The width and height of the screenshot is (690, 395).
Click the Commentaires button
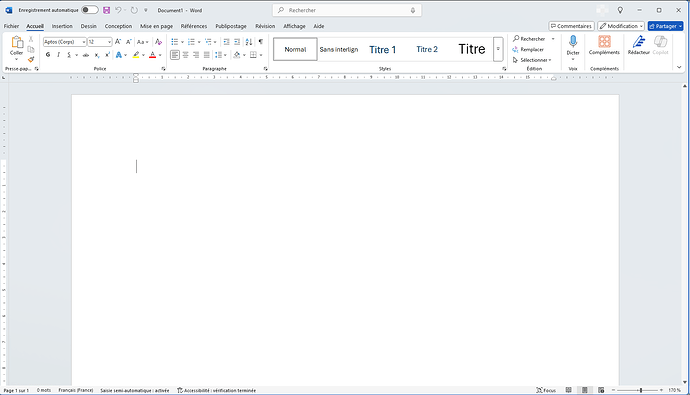click(x=571, y=26)
